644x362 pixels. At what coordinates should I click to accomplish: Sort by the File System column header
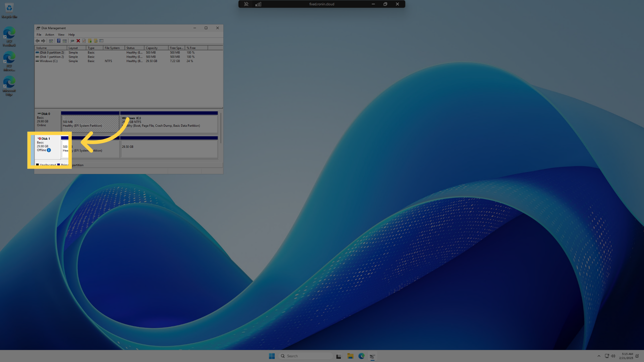click(x=114, y=48)
